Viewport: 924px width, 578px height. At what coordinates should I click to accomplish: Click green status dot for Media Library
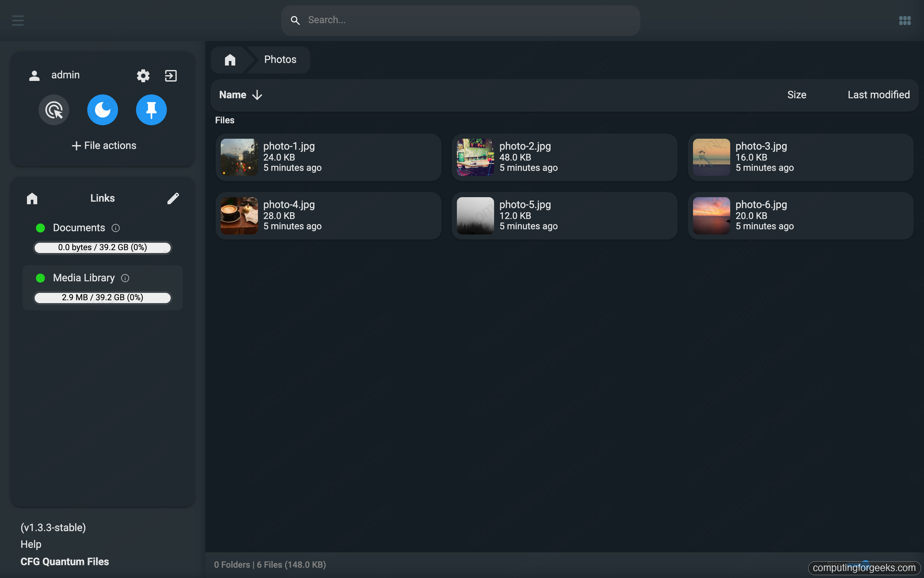[40, 278]
